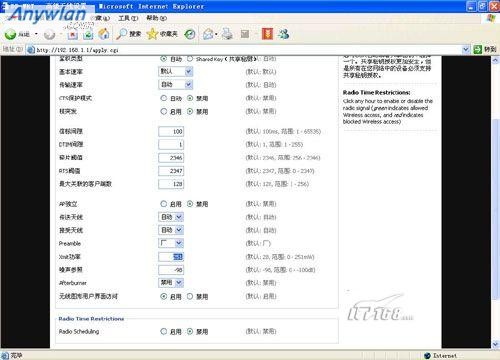Open the Messenger icon in toolbar
The image size is (500, 360).
click(284, 34)
